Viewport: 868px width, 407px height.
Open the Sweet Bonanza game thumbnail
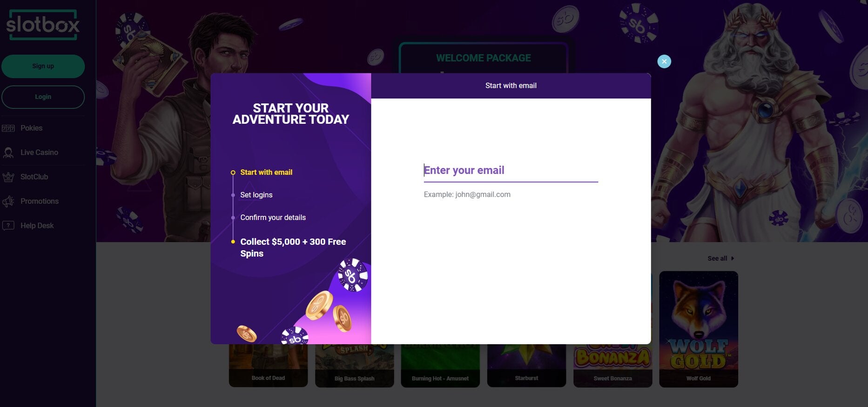612,366
